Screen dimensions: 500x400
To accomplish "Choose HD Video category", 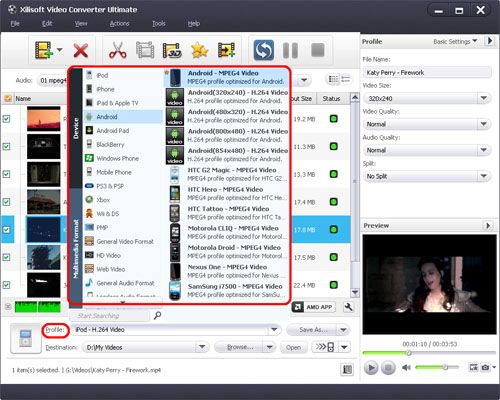I will (123, 255).
